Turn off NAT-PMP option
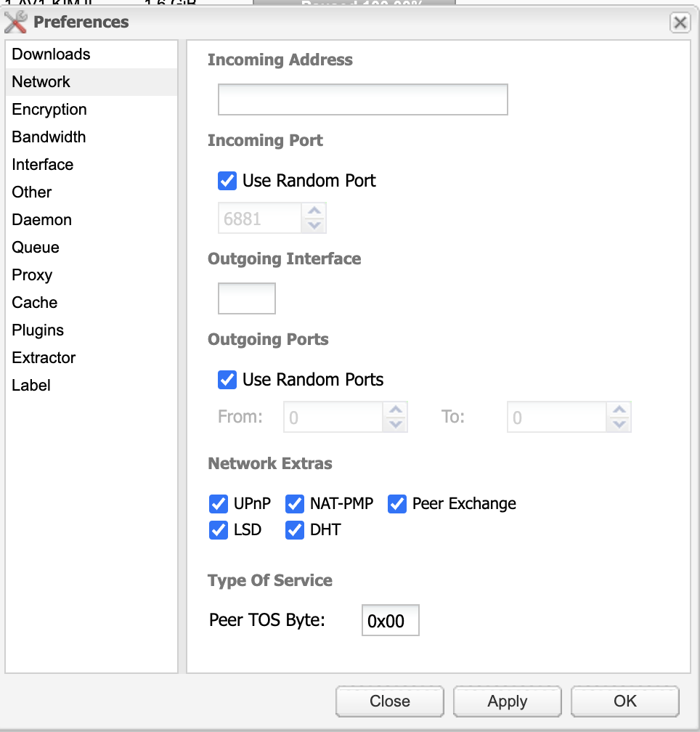700x732 pixels. tap(295, 503)
